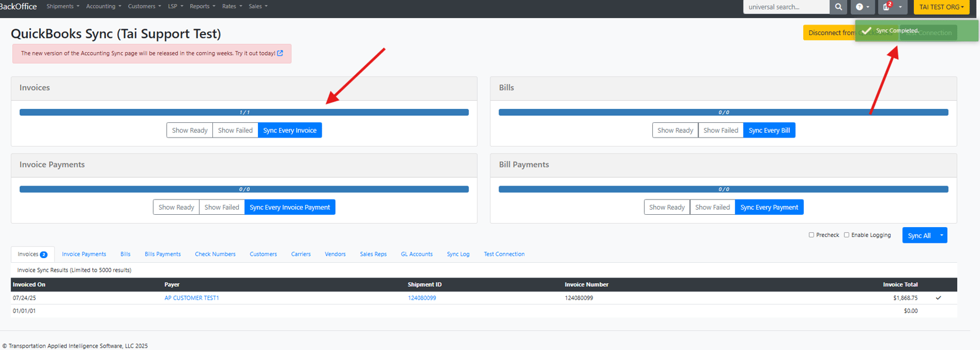The height and width of the screenshot is (350, 980).
Task: Click the Payer column header
Action: tap(172, 284)
